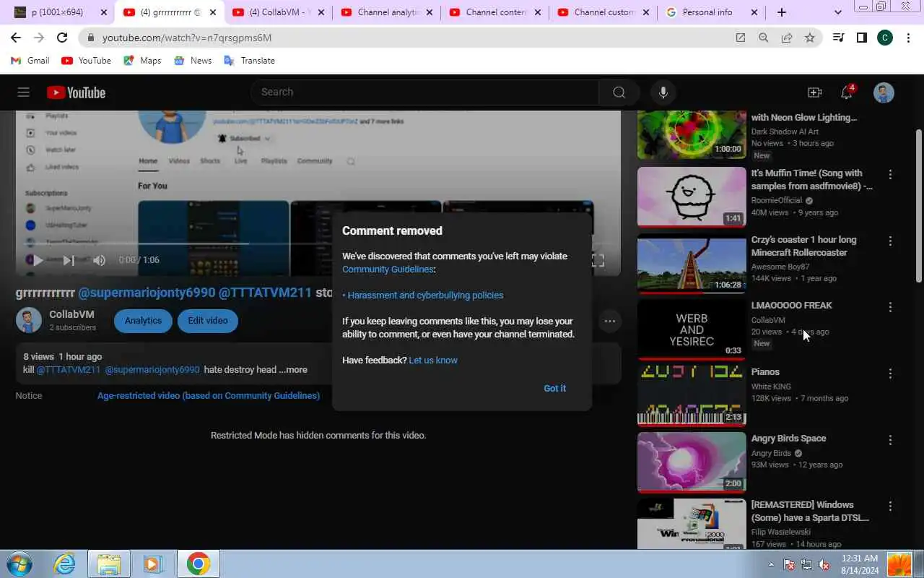The image size is (924, 578).
Task: Open the Analytics button
Action: (143, 321)
